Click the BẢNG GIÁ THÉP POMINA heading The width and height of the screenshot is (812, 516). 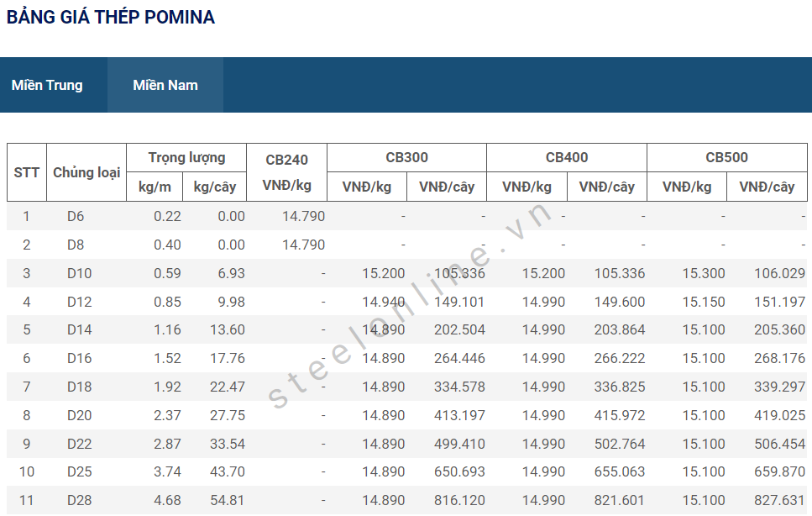[110, 17]
